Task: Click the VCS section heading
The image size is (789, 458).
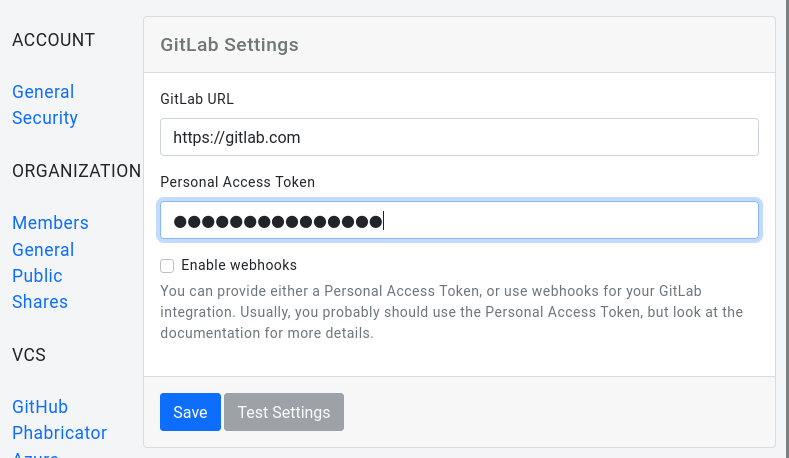Action: [29, 355]
